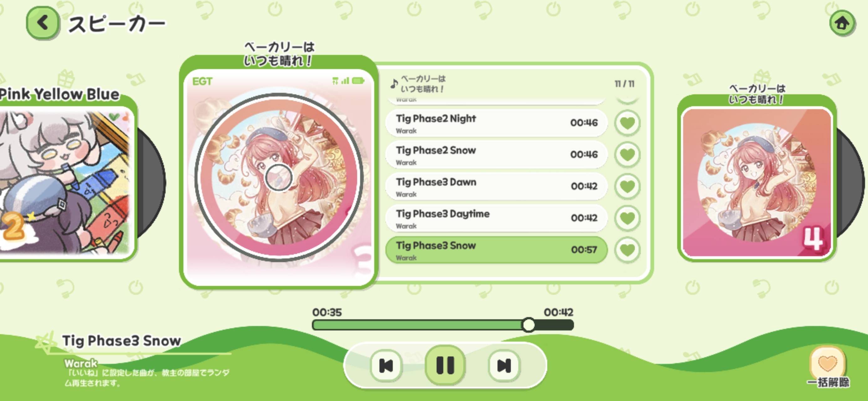Skip to the previous track

click(386, 366)
